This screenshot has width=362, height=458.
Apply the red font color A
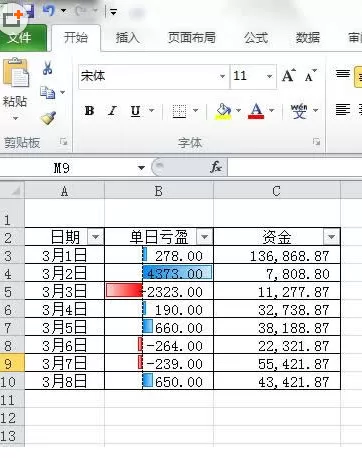(256, 111)
